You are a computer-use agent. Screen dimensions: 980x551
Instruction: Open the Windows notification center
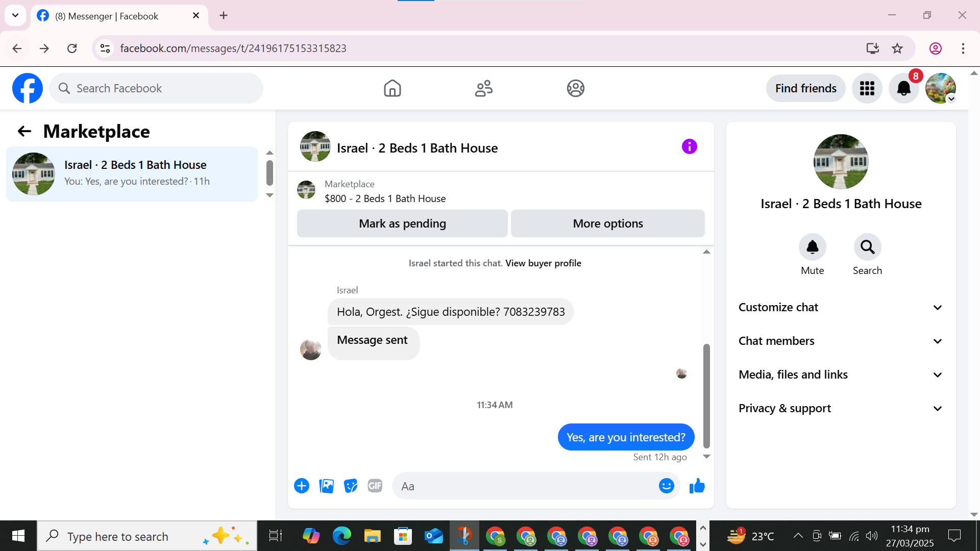(x=954, y=536)
